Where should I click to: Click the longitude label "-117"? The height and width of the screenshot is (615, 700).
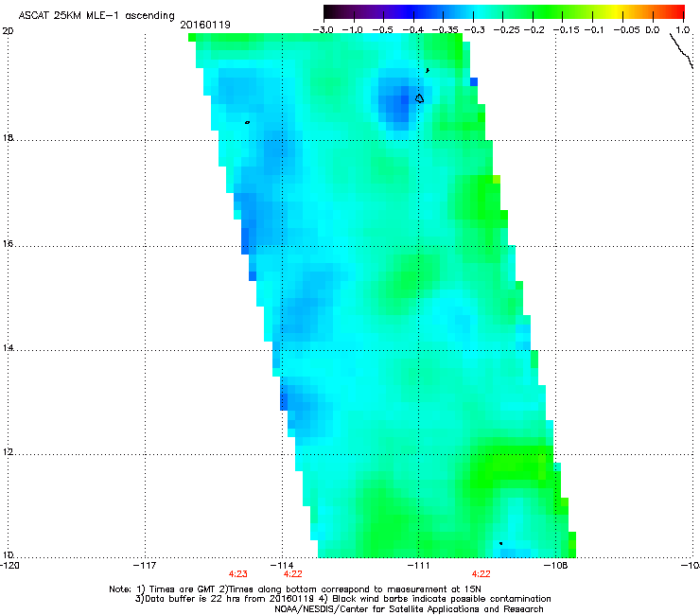[145, 566]
